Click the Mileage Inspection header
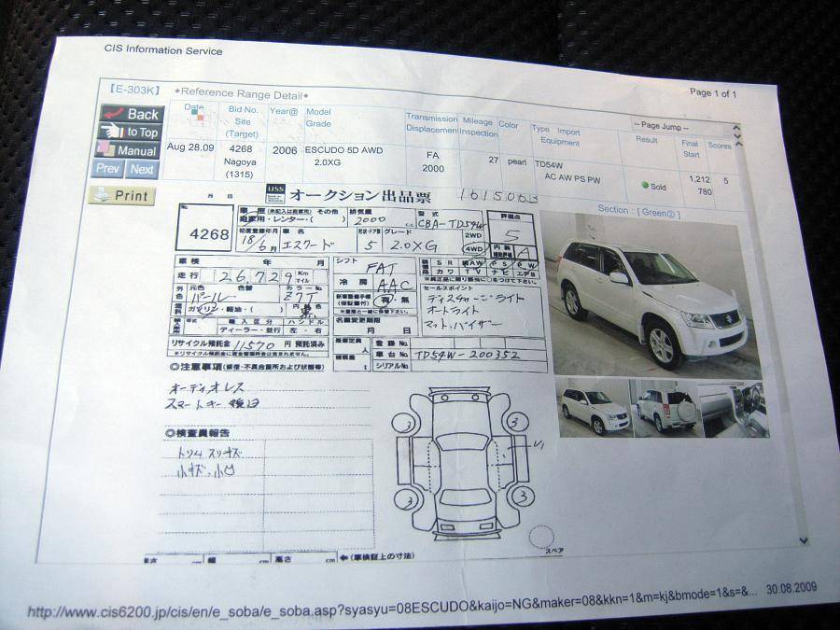 click(479, 127)
